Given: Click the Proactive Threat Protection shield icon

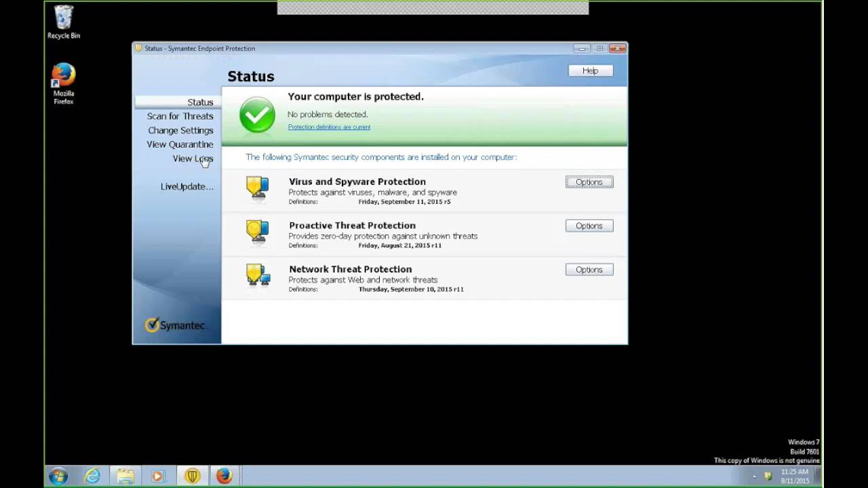Looking at the screenshot, I should pyautogui.click(x=258, y=232).
